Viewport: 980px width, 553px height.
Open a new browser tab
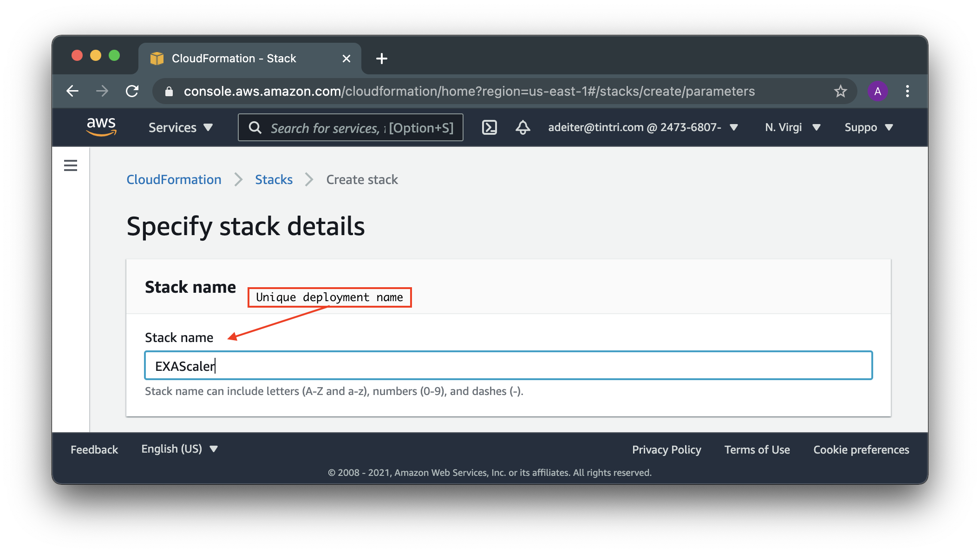(381, 59)
